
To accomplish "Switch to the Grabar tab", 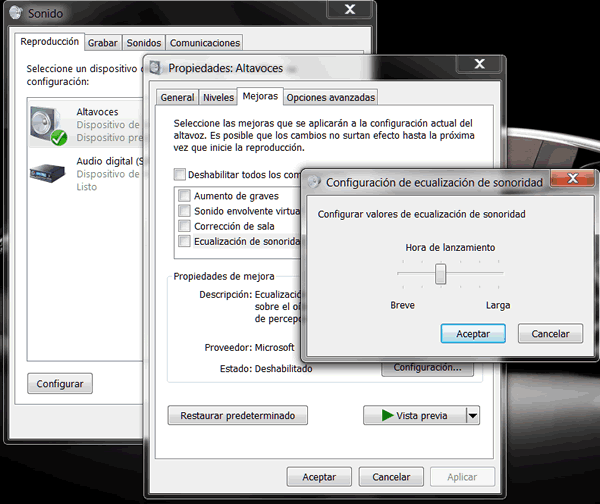I will coord(103,43).
